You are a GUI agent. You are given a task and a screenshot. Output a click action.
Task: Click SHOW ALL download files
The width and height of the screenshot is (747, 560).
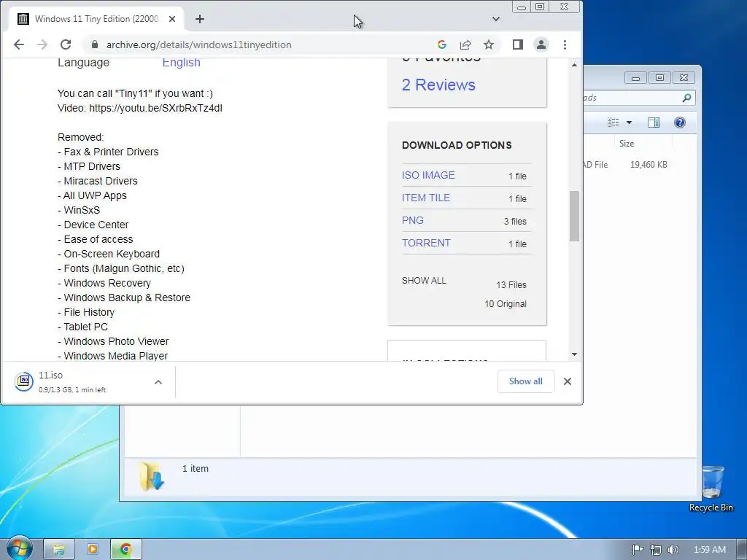pyautogui.click(x=424, y=281)
